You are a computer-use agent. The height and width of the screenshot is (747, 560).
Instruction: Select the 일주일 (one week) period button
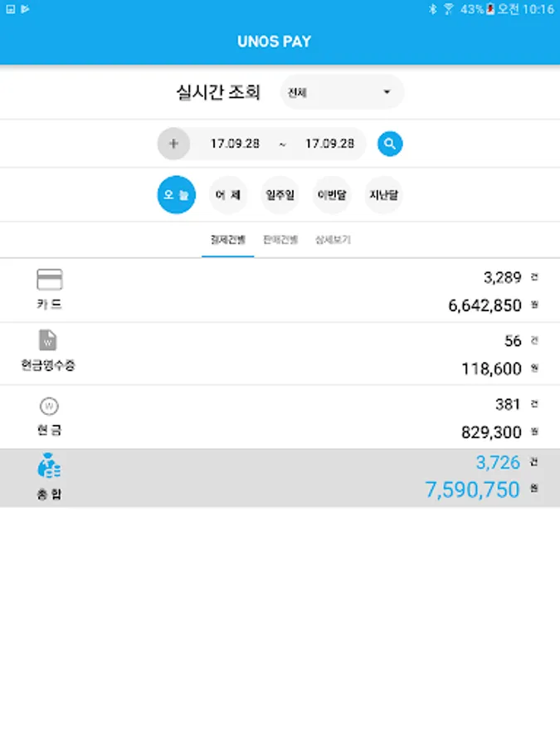point(280,195)
